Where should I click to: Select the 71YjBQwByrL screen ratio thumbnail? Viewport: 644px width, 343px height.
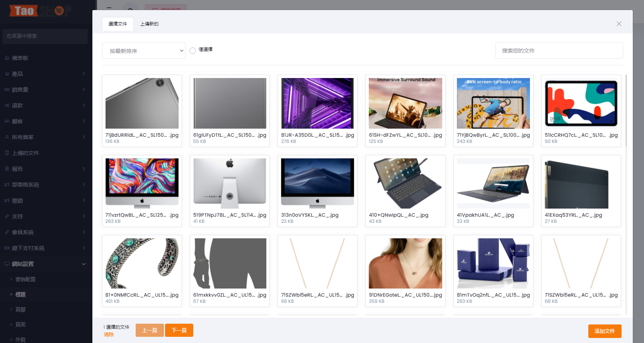click(x=493, y=103)
